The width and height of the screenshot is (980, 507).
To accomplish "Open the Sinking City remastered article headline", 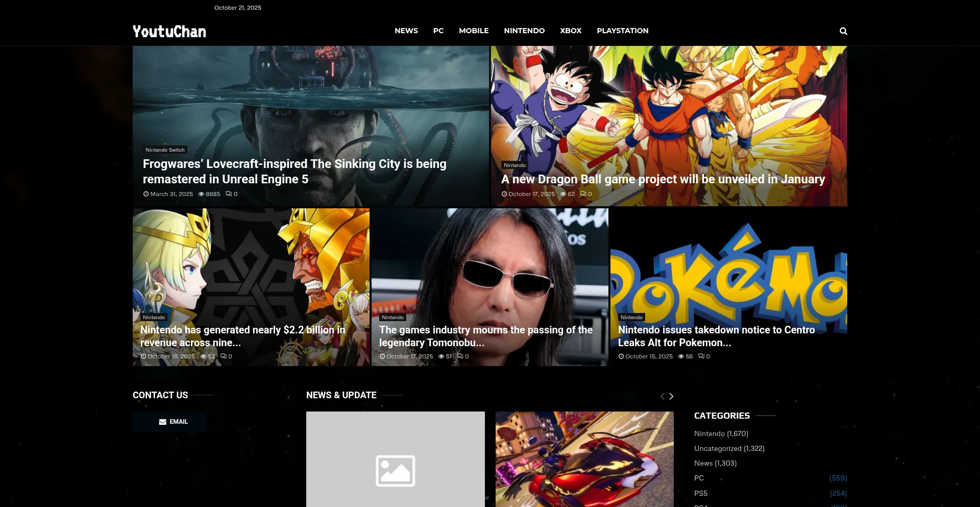I will click(295, 172).
